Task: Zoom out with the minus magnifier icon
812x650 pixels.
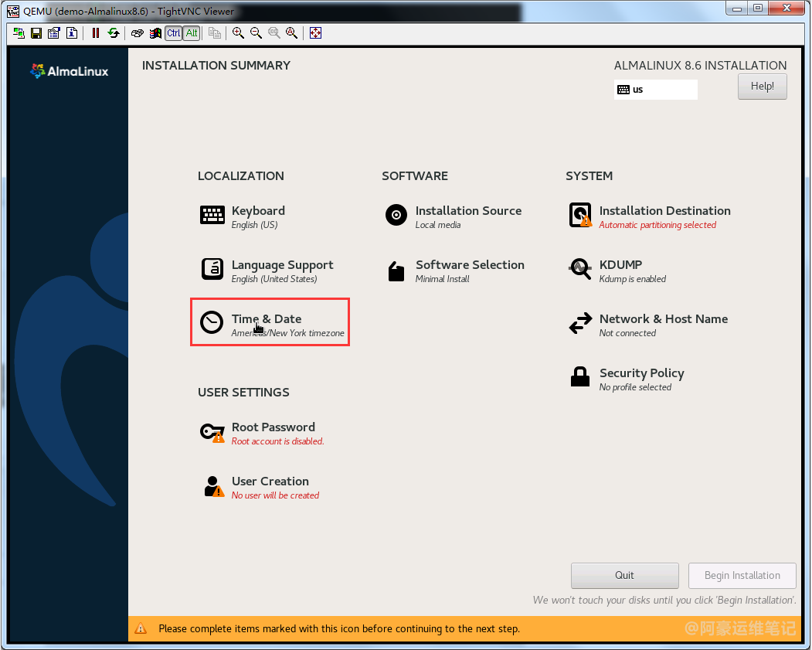Action: click(256, 33)
